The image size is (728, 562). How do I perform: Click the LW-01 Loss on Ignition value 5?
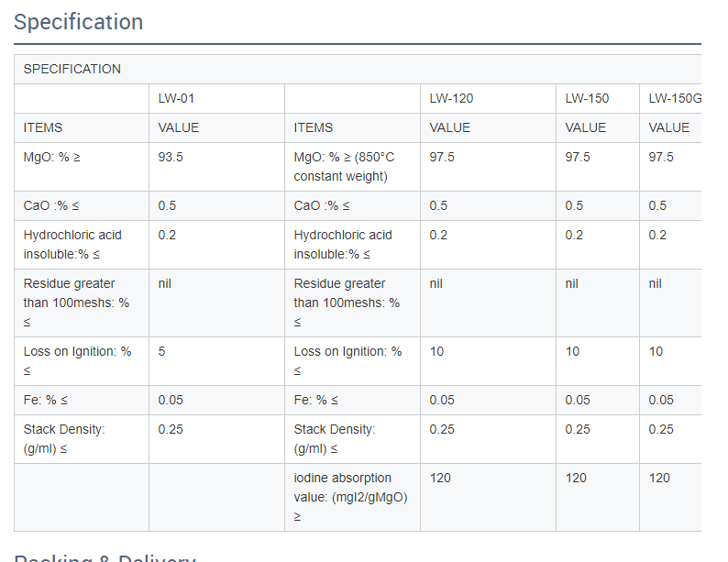tap(162, 351)
